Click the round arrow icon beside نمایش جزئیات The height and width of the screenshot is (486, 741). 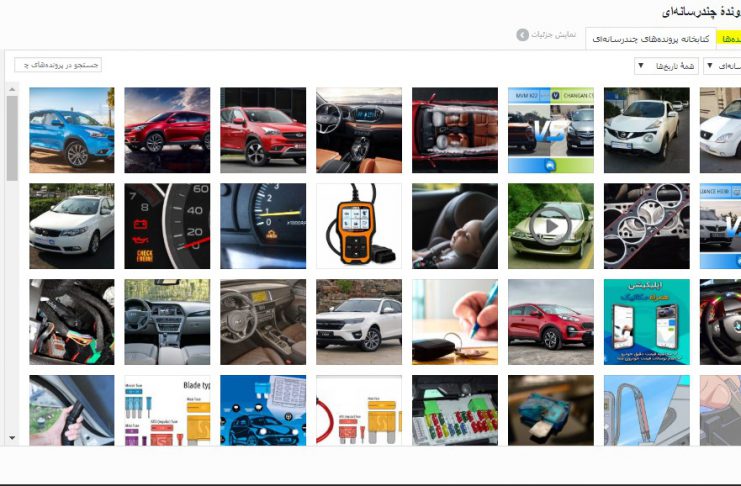[523, 35]
